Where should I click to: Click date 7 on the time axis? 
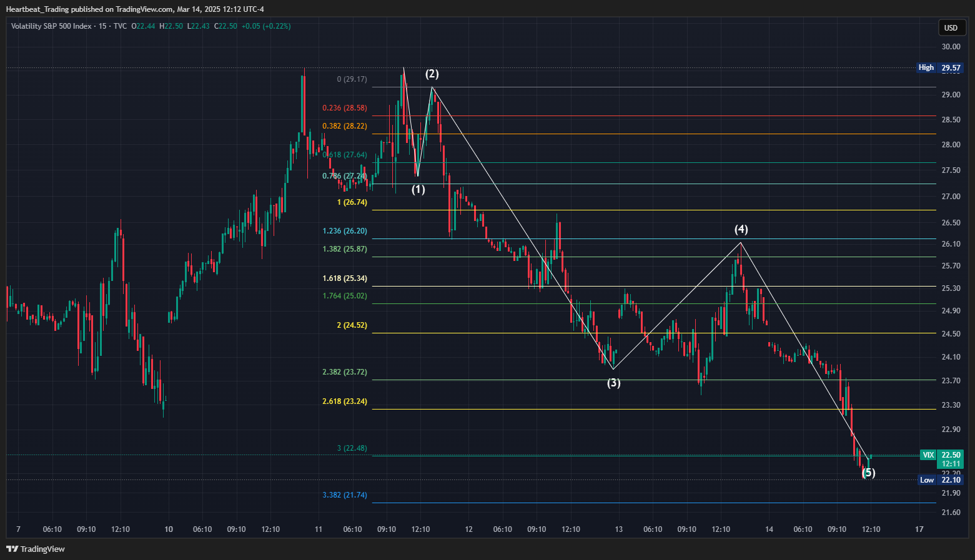18,529
